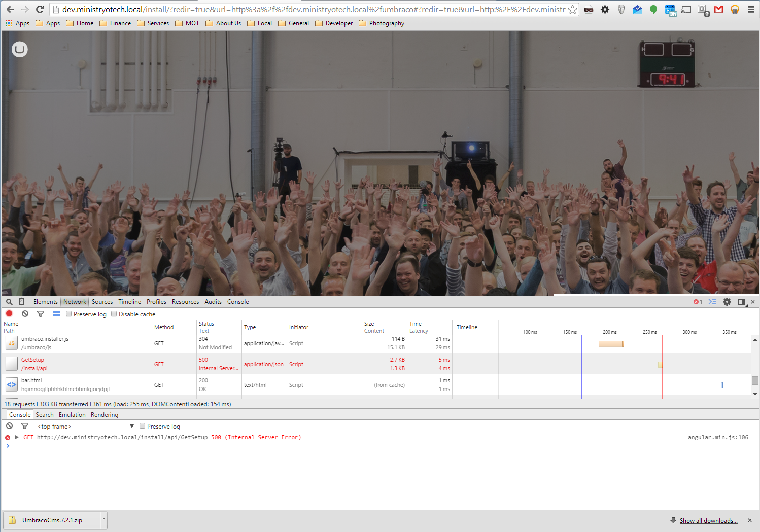Screen dimensions: 760x532
Task: Open the angular.min.js:106 source link
Action: click(718, 437)
